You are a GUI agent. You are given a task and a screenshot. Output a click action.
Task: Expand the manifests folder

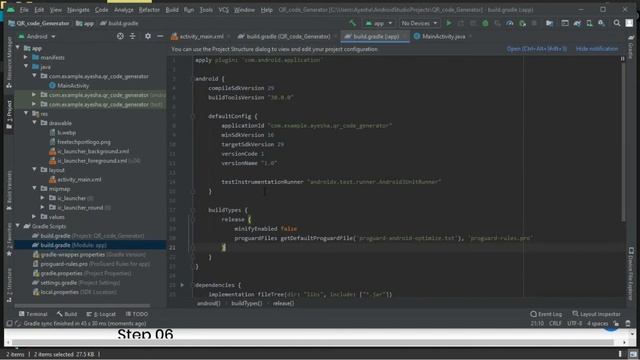pos(26,58)
